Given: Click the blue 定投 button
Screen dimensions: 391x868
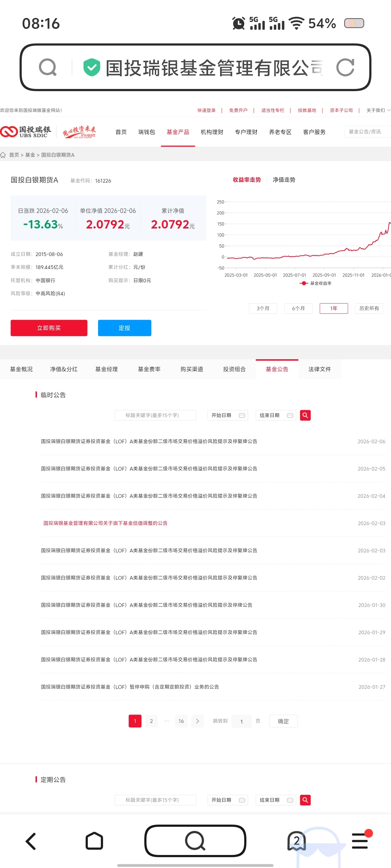Looking at the screenshot, I should (124, 328).
